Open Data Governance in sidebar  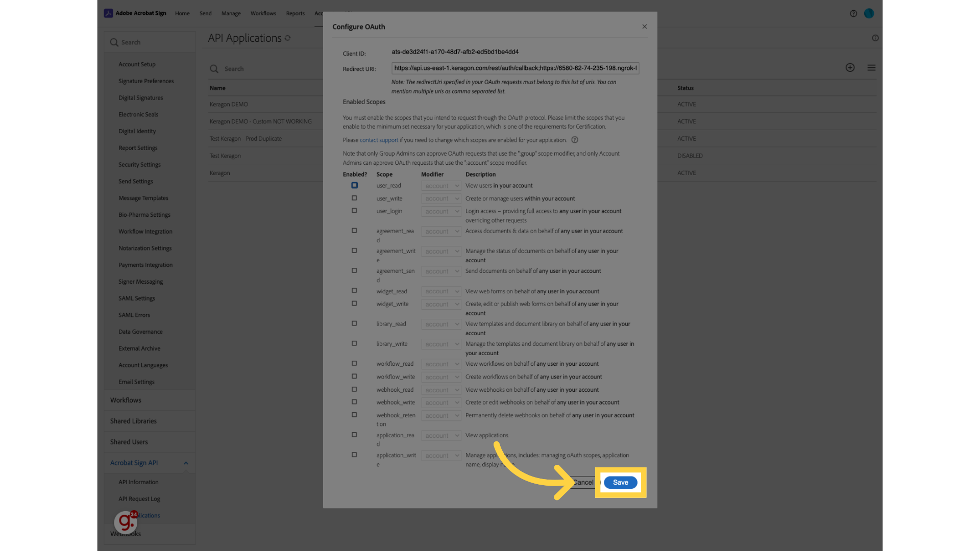point(140,332)
